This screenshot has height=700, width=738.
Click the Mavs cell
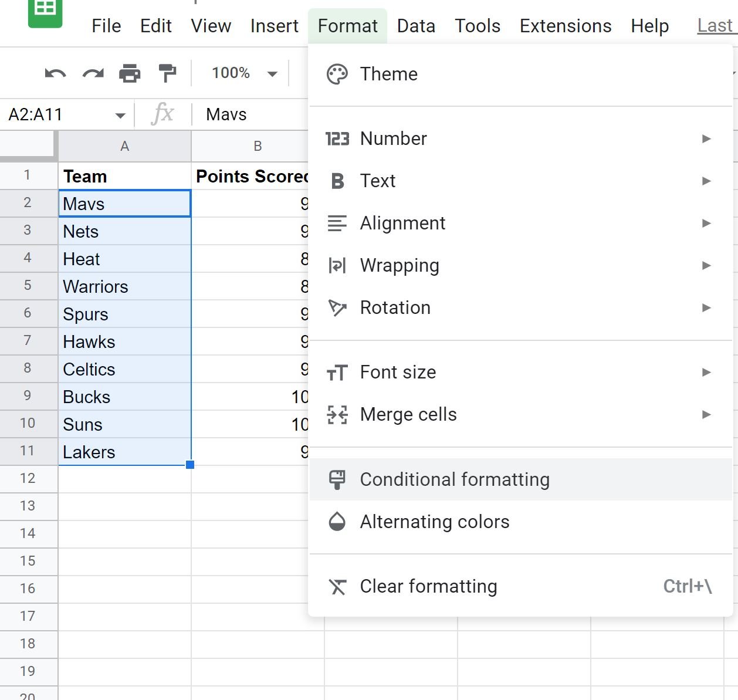pos(124,204)
